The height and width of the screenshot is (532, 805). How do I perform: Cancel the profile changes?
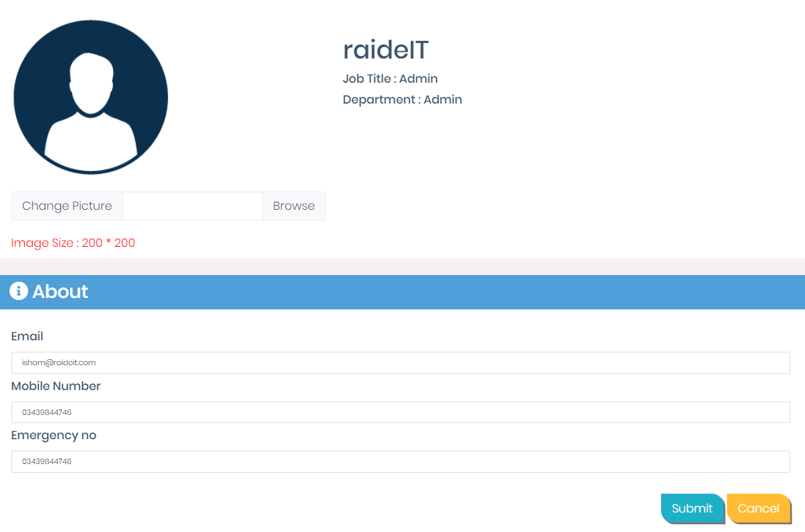point(759,508)
